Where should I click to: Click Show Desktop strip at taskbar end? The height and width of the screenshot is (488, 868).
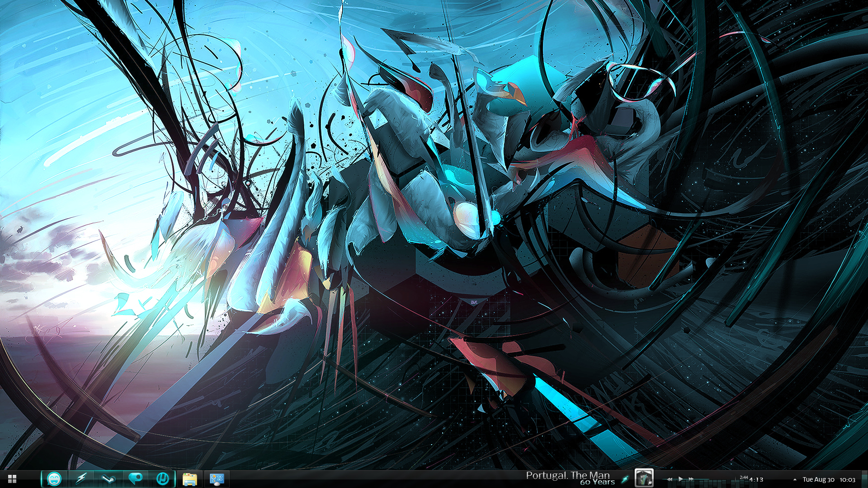pyautogui.click(x=864, y=479)
